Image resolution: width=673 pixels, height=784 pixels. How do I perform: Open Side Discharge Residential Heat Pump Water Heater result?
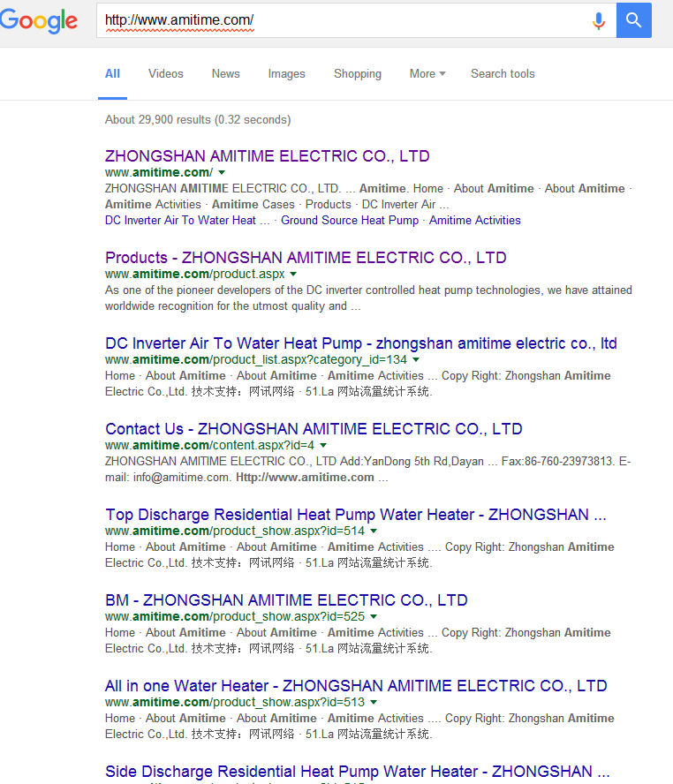(x=357, y=772)
